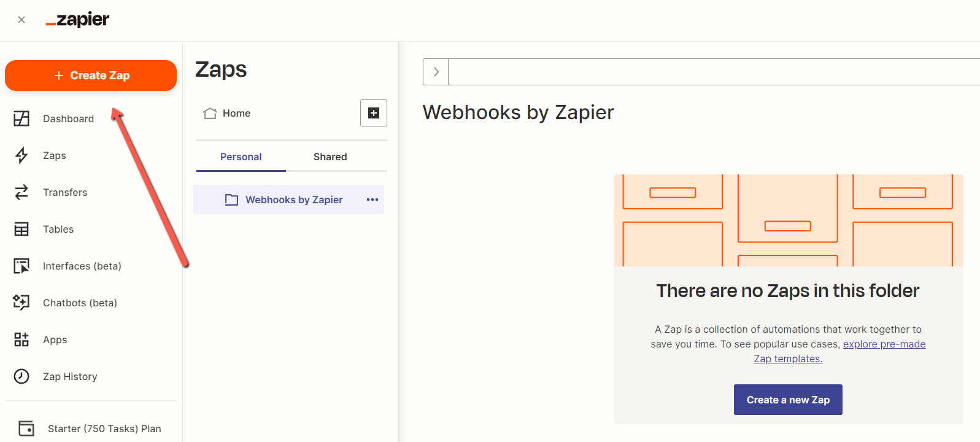980x442 pixels.
Task: Click the Tables grid icon
Action: pyautogui.click(x=21, y=229)
